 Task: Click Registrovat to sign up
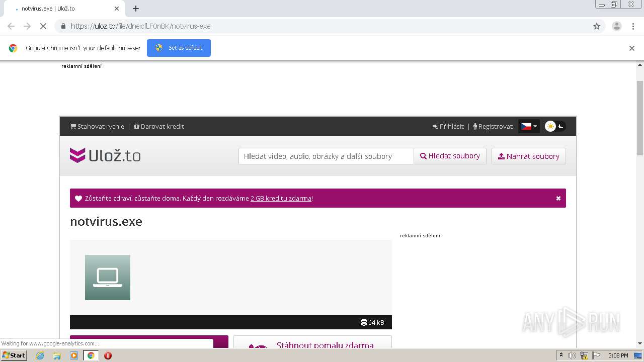pyautogui.click(x=493, y=126)
